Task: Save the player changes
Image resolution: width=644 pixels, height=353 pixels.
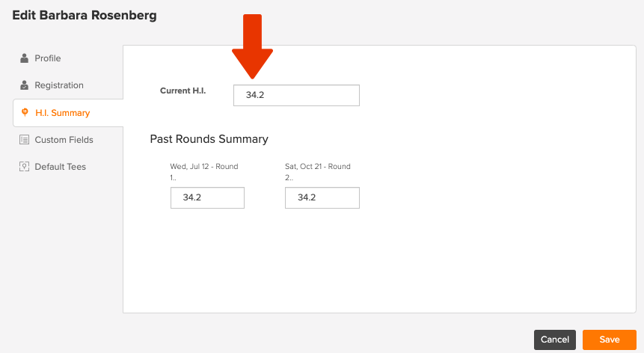Action: 610,340
